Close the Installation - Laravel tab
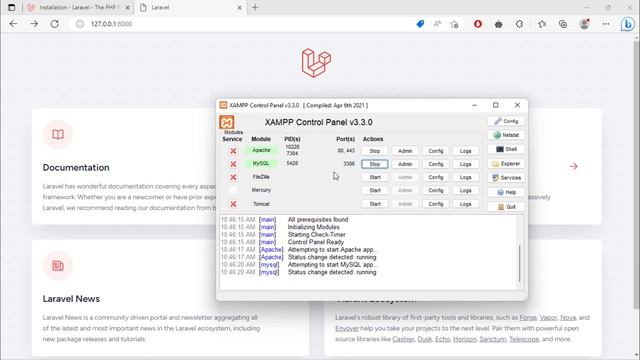 point(127,8)
